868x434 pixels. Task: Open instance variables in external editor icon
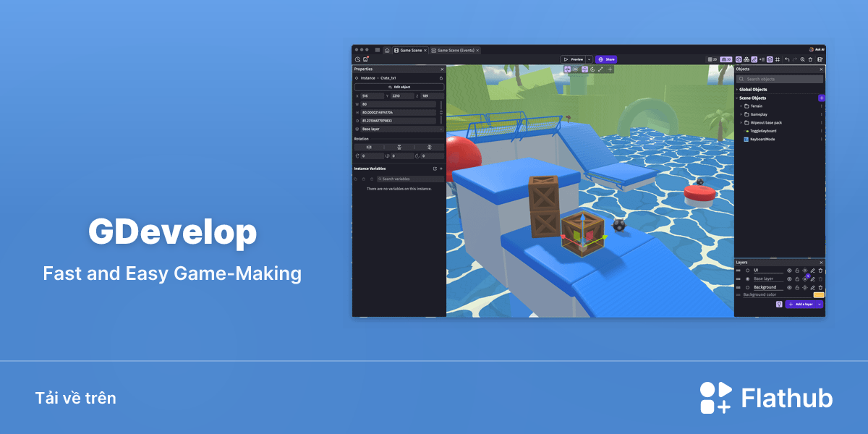[435, 169]
